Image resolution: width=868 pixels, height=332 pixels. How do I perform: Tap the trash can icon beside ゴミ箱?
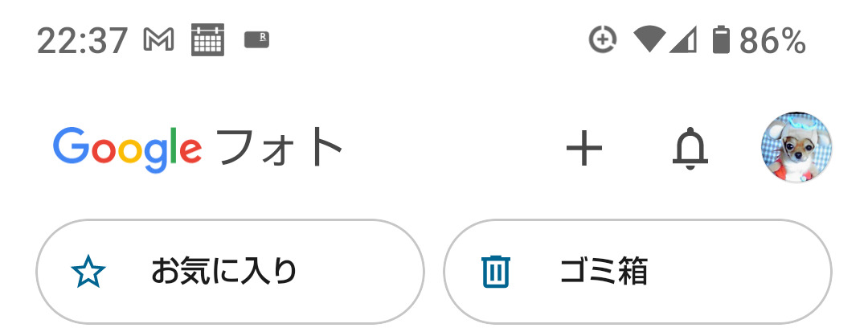pyautogui.click(x=496, y=272)
